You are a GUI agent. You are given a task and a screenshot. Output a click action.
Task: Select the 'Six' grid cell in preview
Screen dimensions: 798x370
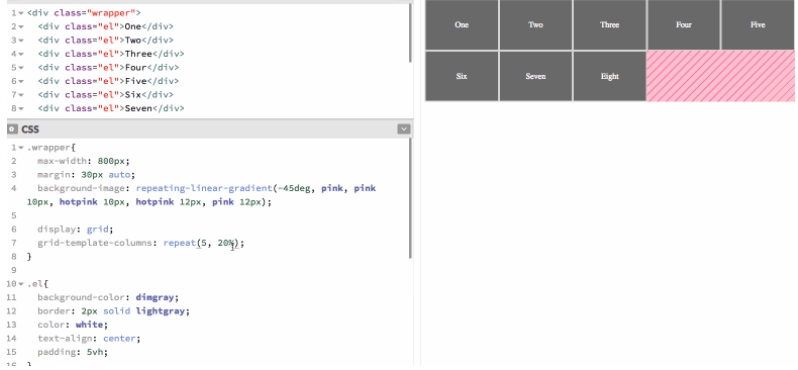point(462,76)
